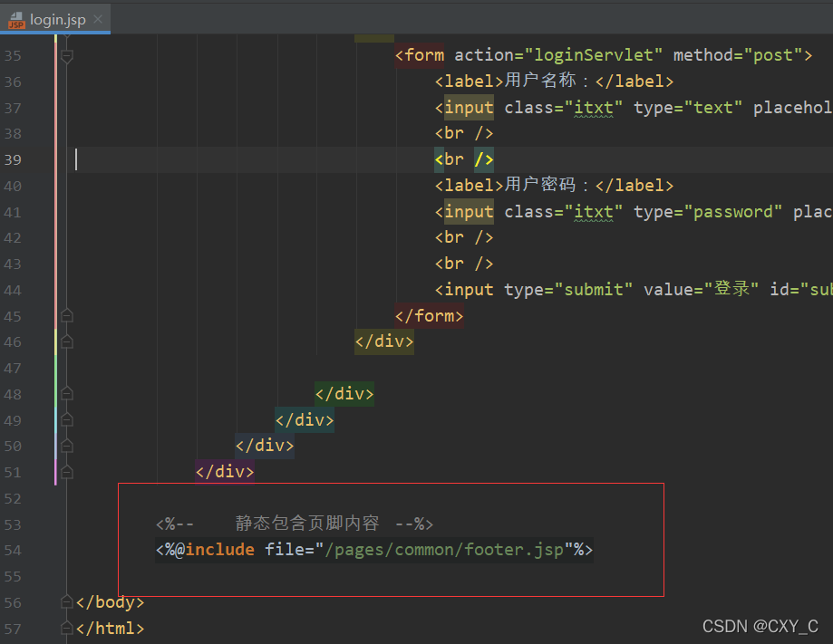Toggle fold marker at line 57 html tag
The width and height of the screenshot is (833, 644).
67,628
